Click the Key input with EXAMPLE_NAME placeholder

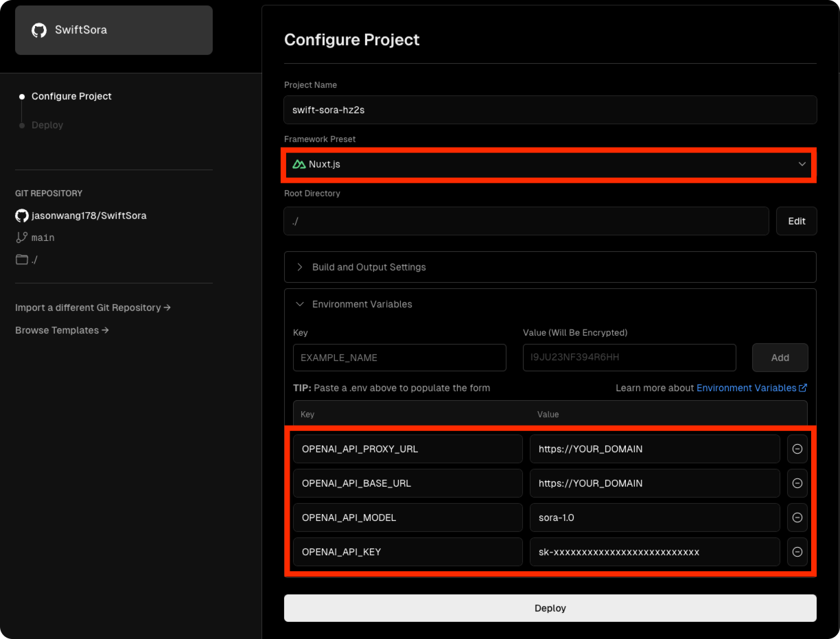(399, 358)
